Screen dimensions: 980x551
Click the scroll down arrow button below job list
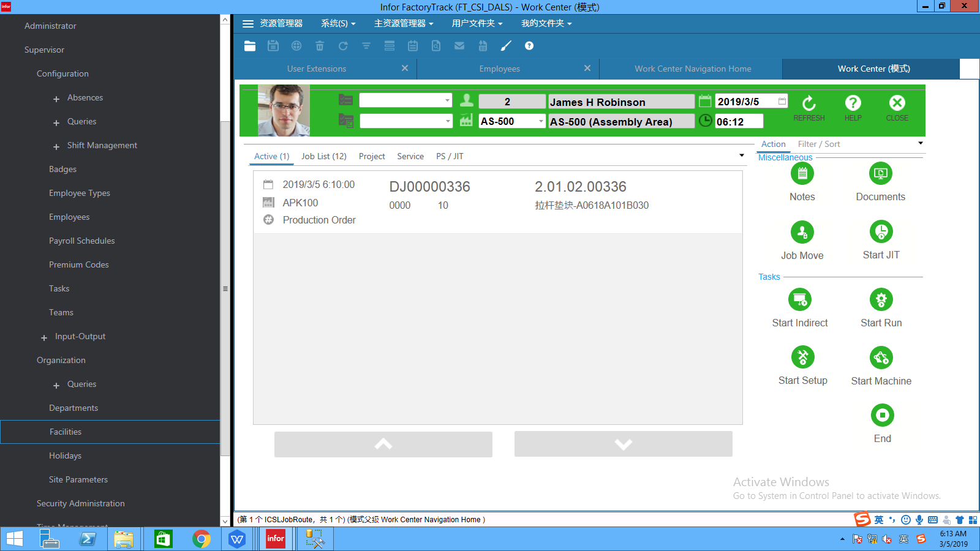pyautogui.click(x=624, y=444)
